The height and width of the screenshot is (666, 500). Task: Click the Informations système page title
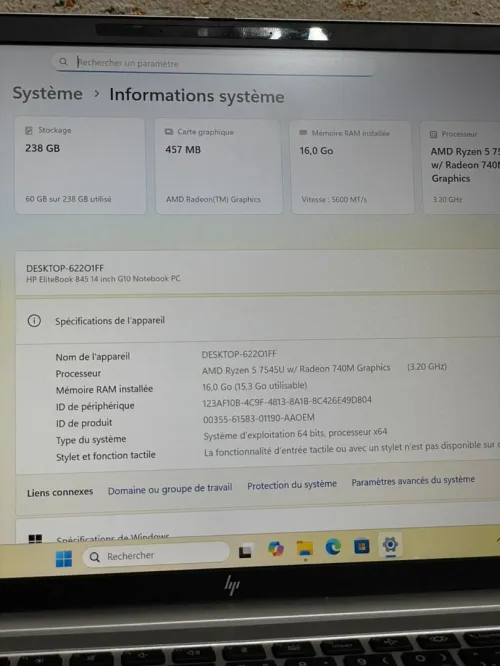(197, 96)
